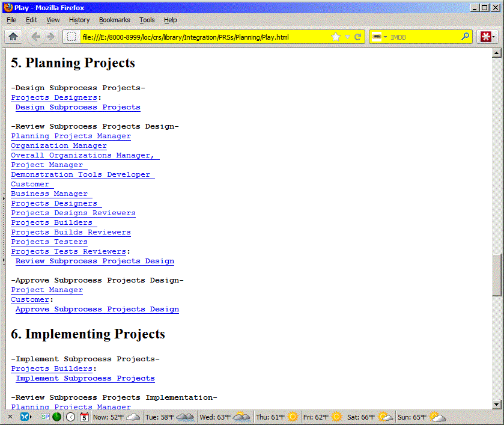Viewport: 504px width, 425px height.
Task: Open the Review Subprocess Projects Design link
Action: [95, 261]
